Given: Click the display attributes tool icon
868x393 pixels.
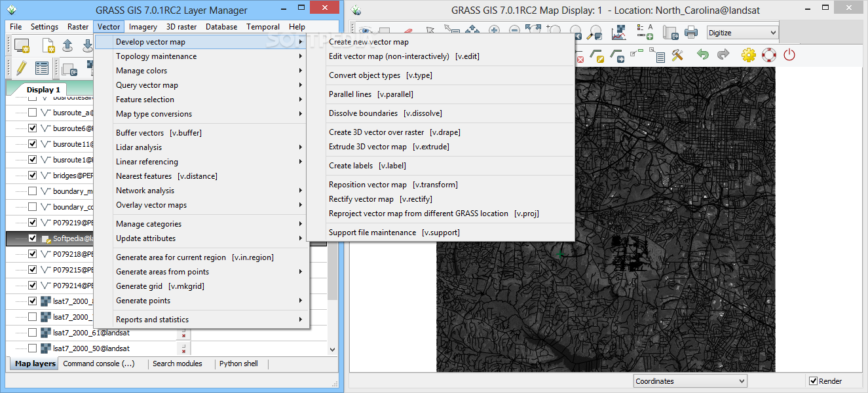Looking at the screenshot, I should pos(637,54).
